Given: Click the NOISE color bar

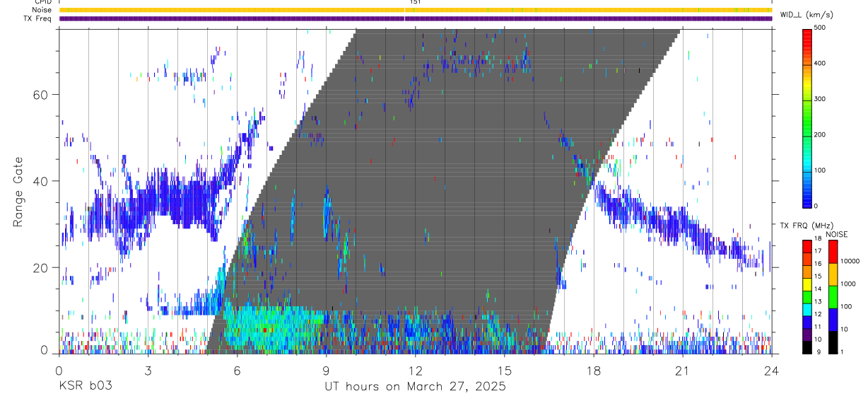Looking at the screenshot, I should click(833, 296).
